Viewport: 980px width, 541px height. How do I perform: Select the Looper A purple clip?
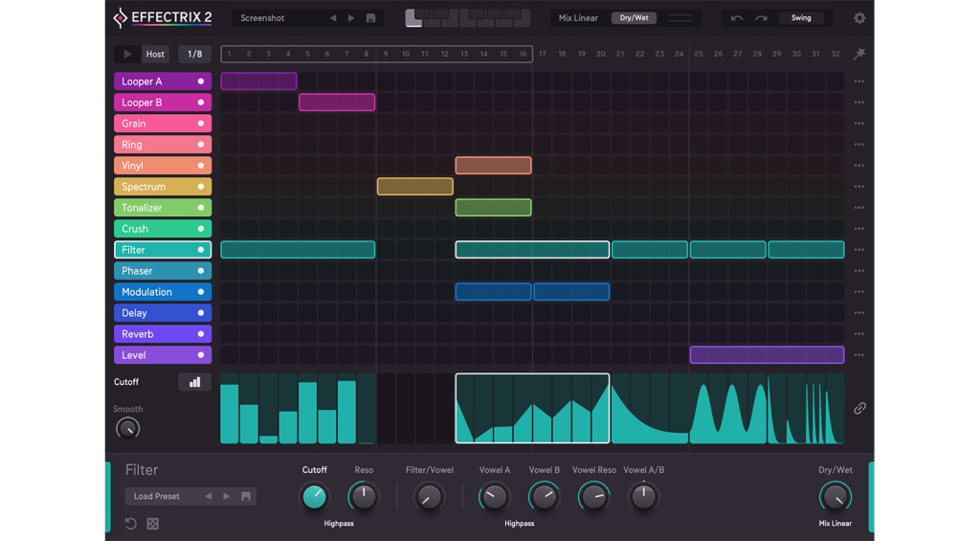(x=258, y=81)
